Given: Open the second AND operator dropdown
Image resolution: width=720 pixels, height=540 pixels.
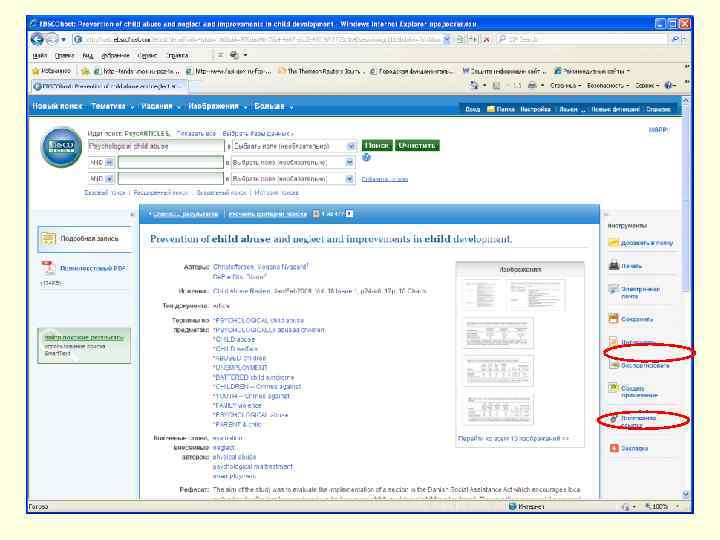Looking at the screenshot, I should coord(109,179).
